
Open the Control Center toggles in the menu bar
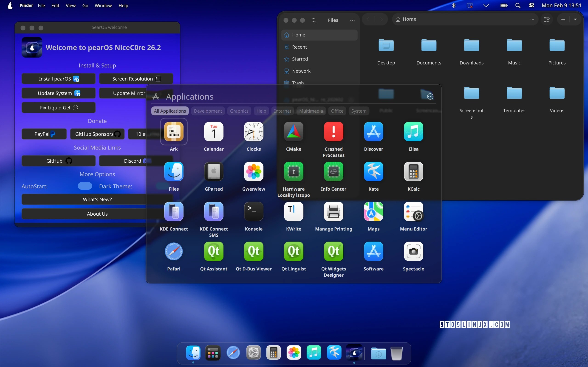pyautogui.click(x=531, y=5)
